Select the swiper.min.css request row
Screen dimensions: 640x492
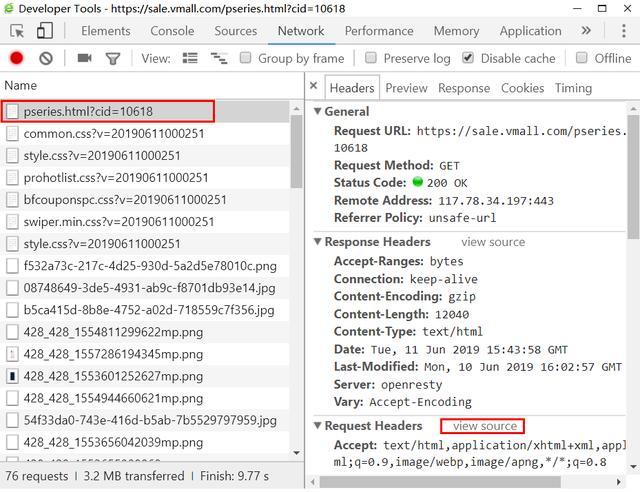click(145, 222)
